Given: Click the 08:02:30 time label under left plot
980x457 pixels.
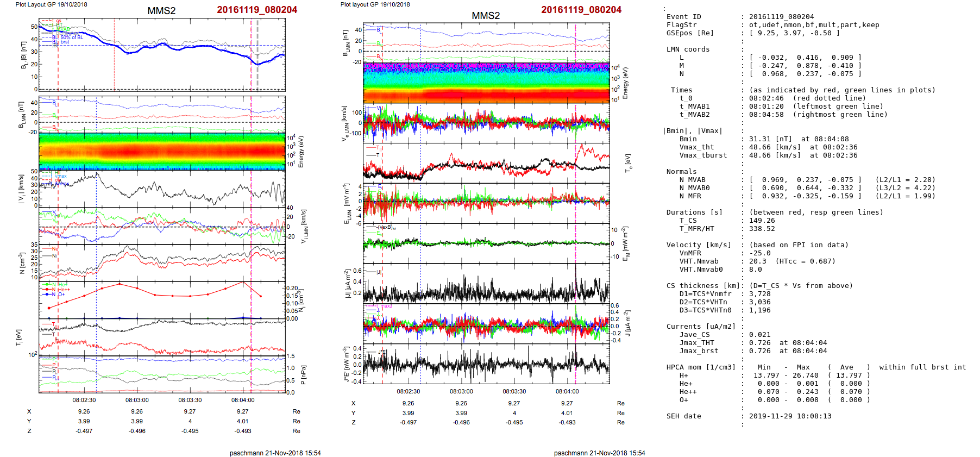Looking at the screenshot, I should click(x=84, y=400).
